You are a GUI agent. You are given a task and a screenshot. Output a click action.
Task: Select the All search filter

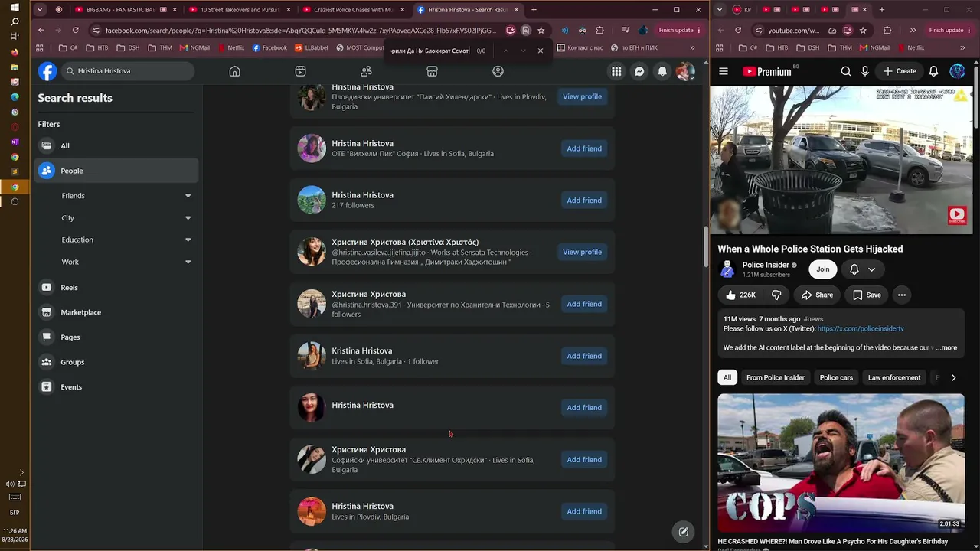pyautogui.click(x=117, y=145)
